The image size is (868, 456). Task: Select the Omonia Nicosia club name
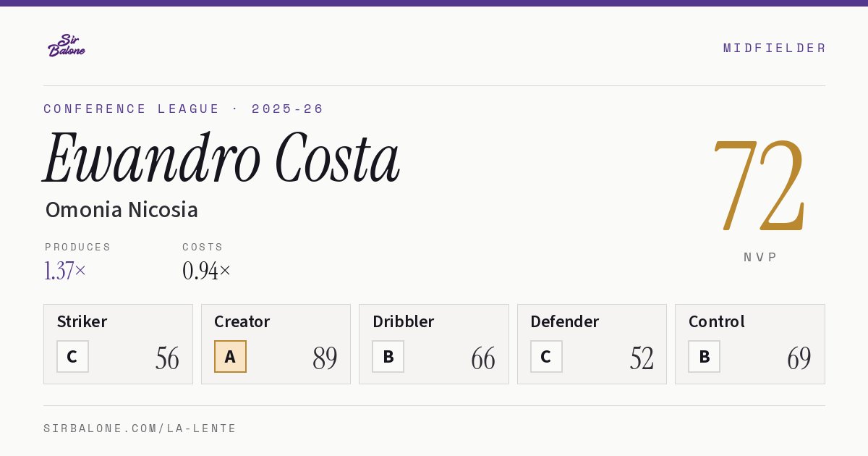pyautogui.click(x=122, y=210)
